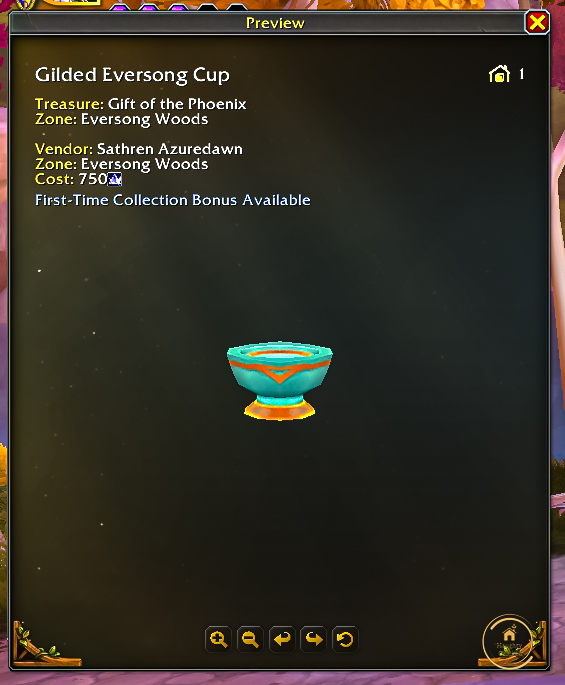This screenshot has width=565, height=685.
Task: Zoom in on the cup model
Action: [218, 639]
